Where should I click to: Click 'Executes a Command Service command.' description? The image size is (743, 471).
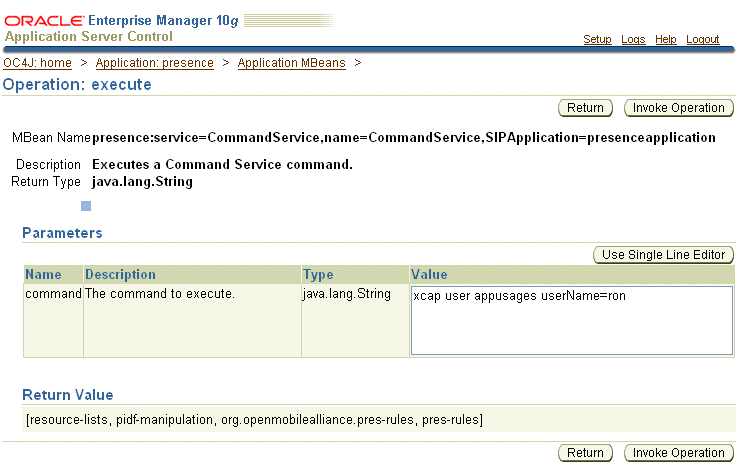(x=222, y=164)
